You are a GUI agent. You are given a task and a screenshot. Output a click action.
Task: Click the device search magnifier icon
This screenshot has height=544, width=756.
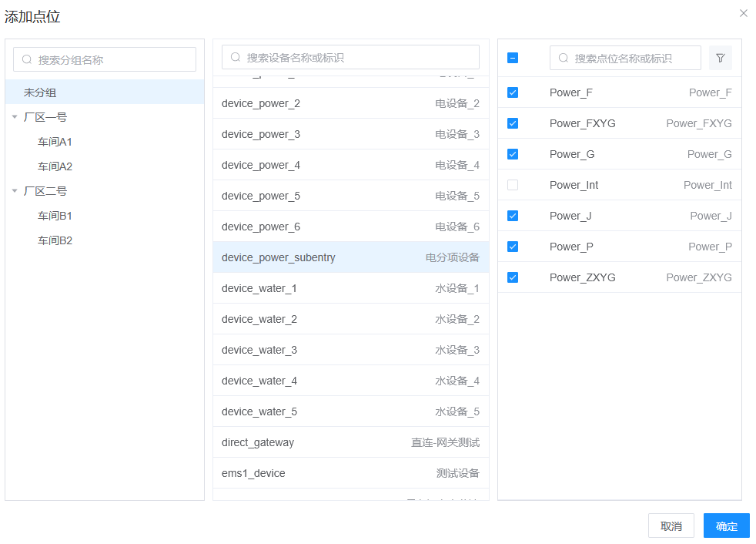[x=236, y=58]
